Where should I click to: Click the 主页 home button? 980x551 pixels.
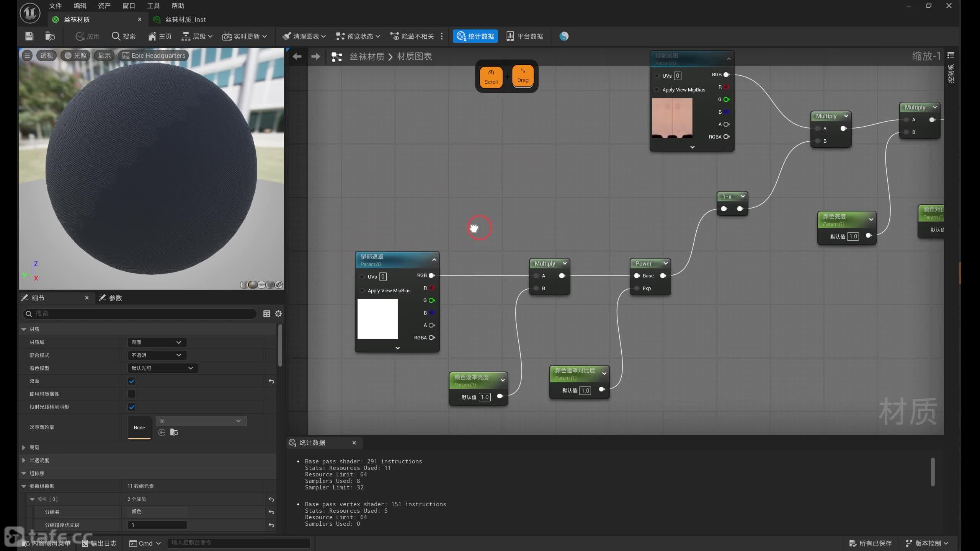point(160,36)
